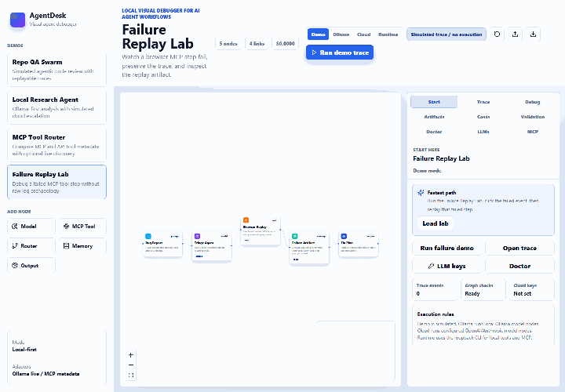Click the $0.0000 cost badge
Screen dimensions: 565x392
285,44
